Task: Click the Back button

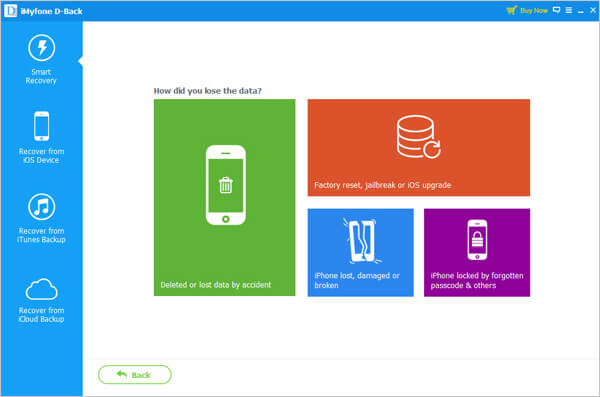Action: [x=135, y=374]
